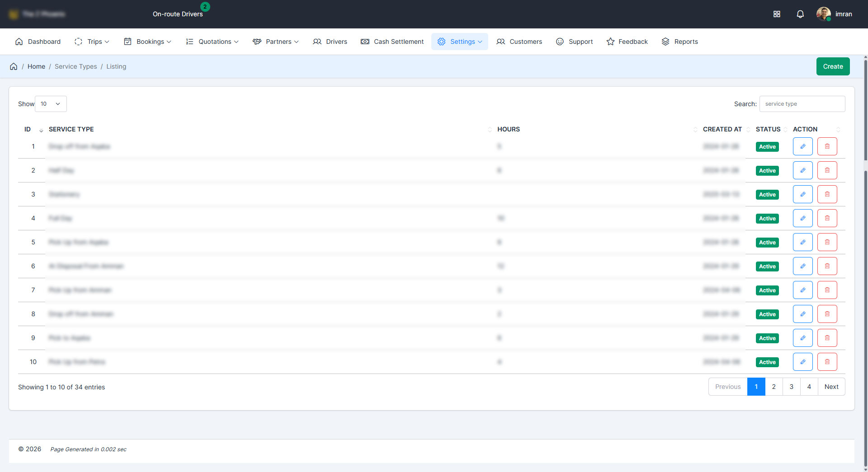This screenshot has width=868, height=472.
Task: Expand the Settings menu
Action: coord(459,42)
